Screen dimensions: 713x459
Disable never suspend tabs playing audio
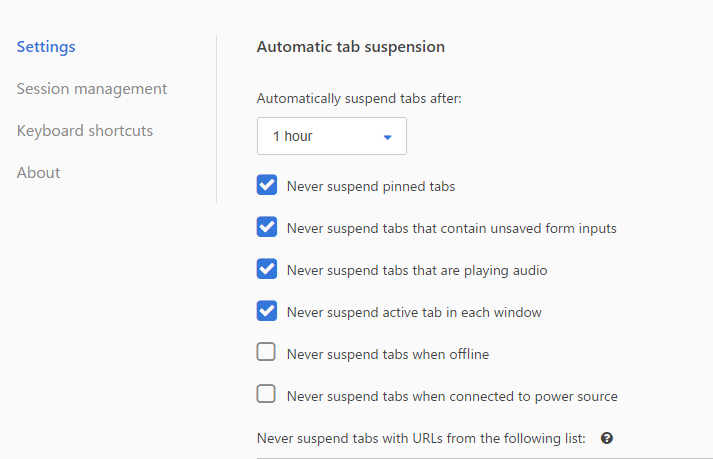point(266,269)
